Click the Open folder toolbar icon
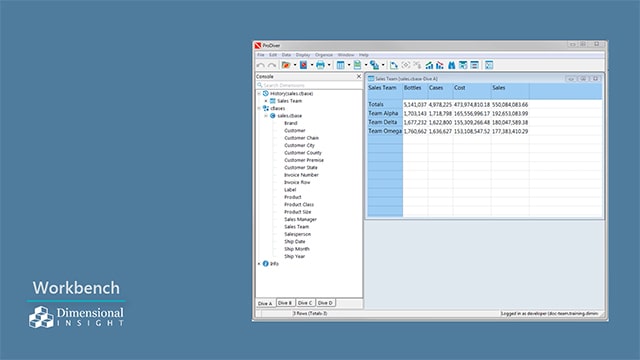 pyautogui.click(x=286, y=65)
